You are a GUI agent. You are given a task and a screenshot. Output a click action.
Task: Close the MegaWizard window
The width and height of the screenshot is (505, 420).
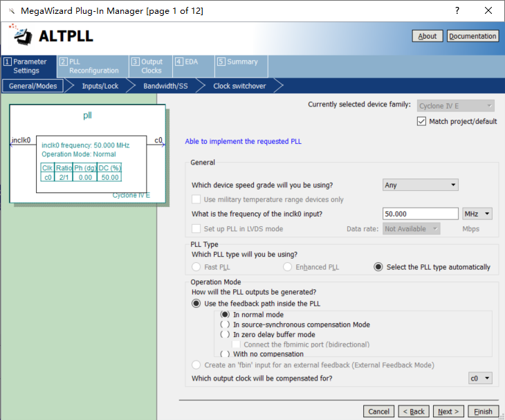pyautogui.click(x=488, y=10)
